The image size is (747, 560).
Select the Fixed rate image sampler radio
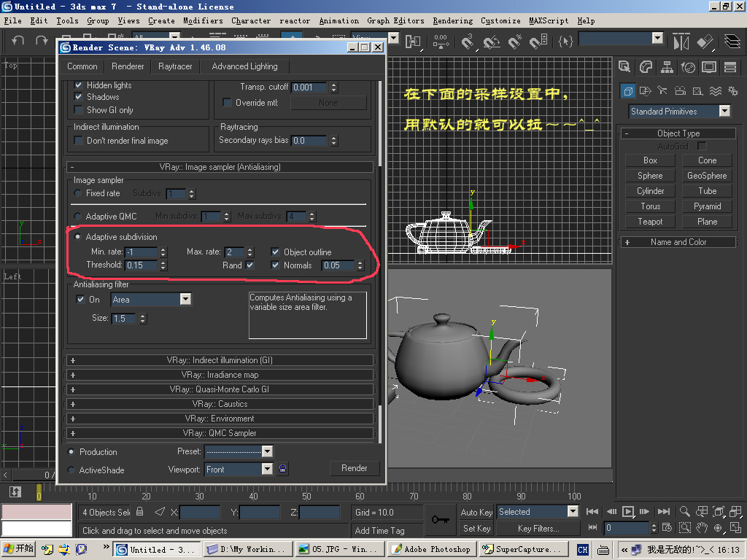77,193
